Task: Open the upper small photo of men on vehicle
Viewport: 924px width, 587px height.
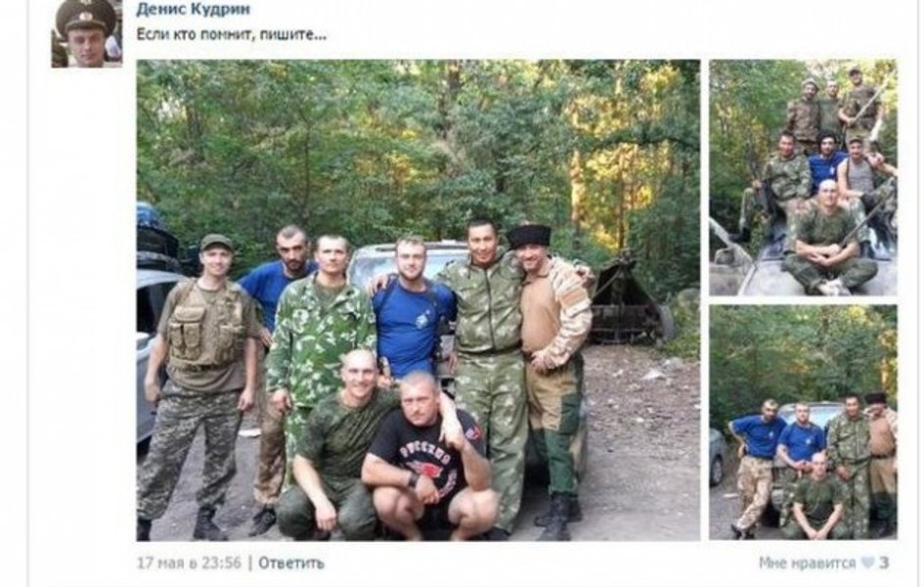Action: pyautogui.click(x=803, y=177)
